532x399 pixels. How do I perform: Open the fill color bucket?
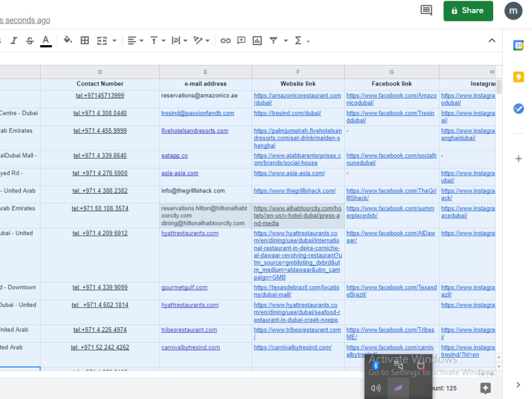(x=68, y=40)
